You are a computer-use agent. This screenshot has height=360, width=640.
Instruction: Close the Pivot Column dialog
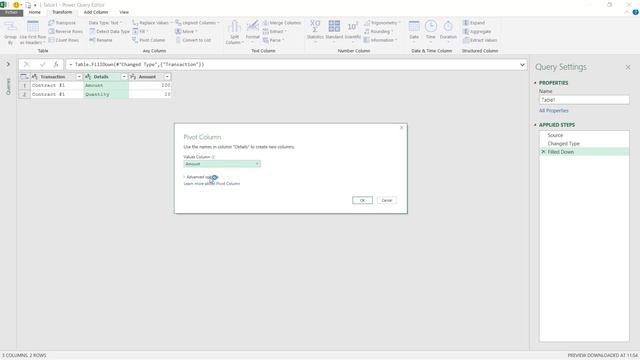pos(402,128)
